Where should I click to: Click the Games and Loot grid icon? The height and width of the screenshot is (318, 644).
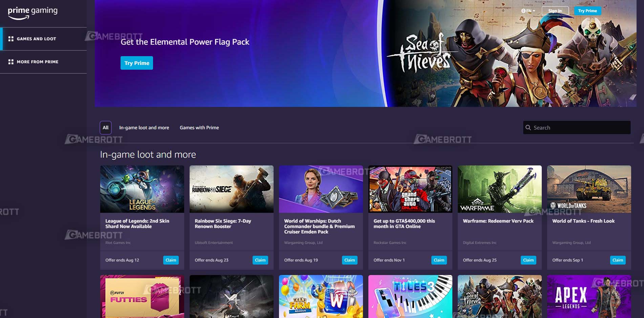tap(11, 39)
